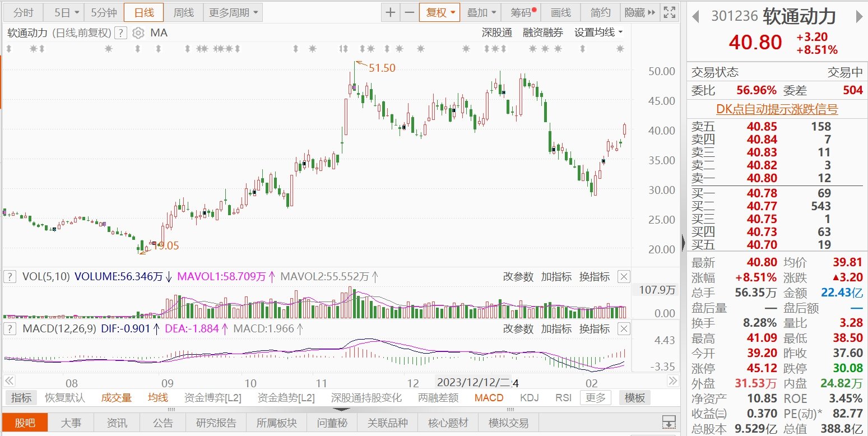Open 叠加 overlay dropdown
This screenshot has width=868, height=436.
(x=481, y=12)
